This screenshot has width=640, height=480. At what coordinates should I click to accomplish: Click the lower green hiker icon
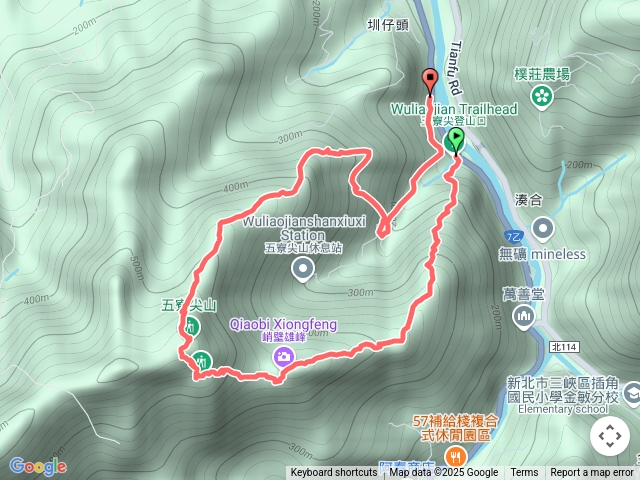[202, 361]
